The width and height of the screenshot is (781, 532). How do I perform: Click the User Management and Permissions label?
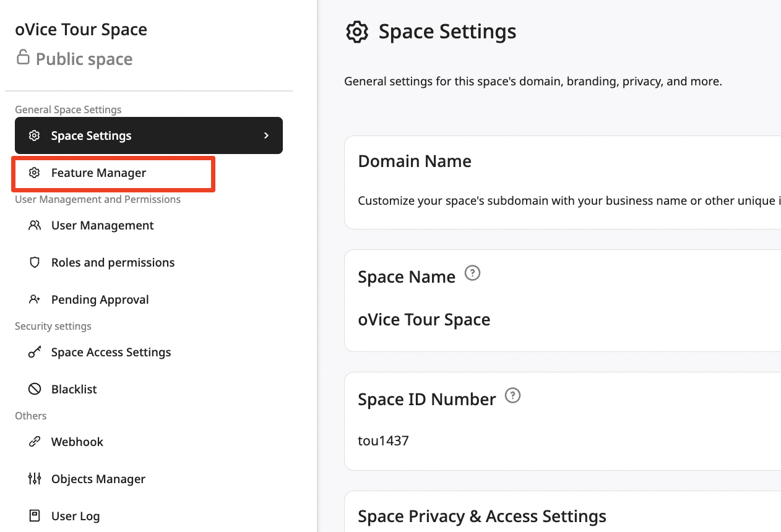point(98,199)
